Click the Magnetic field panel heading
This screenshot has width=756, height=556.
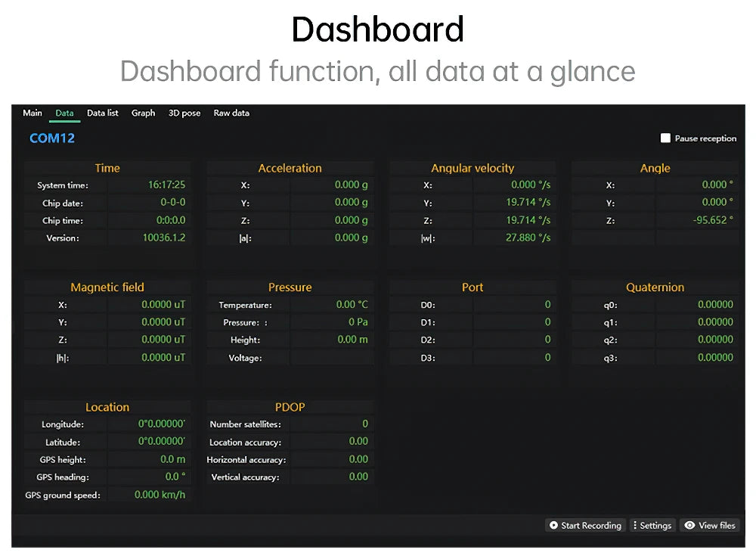coord(107,287)
